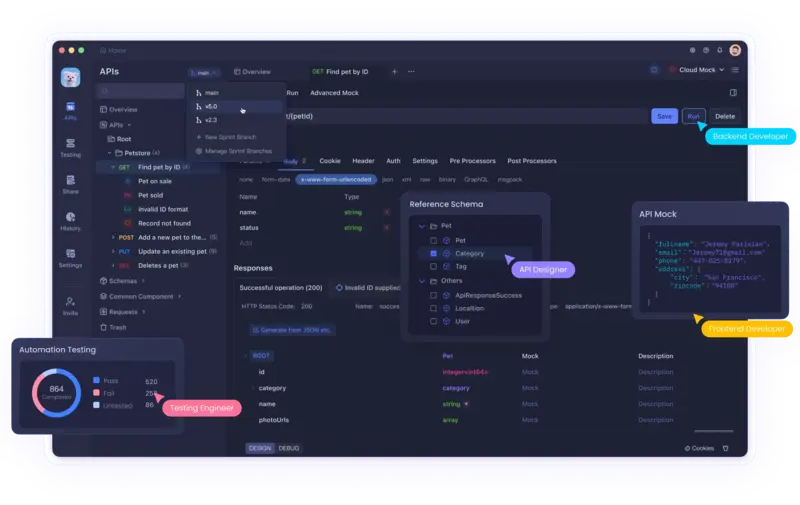
Task: Open the Cookies link at bottom
Action: [x=699, y=448]
